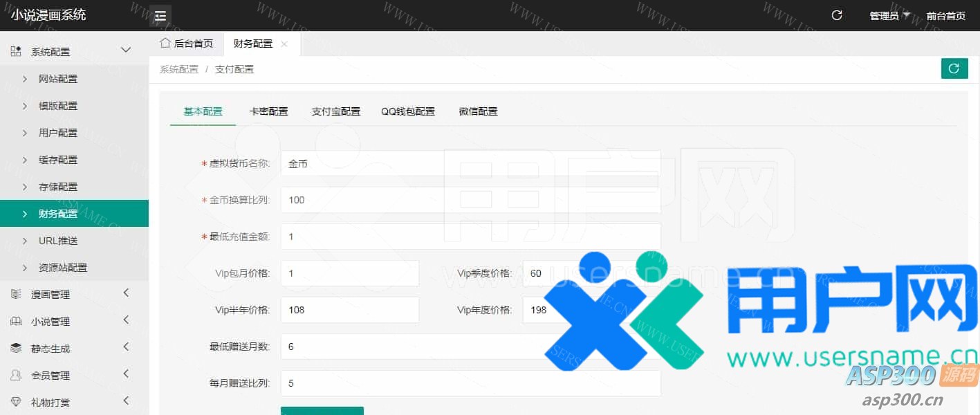Expand the 漫画管理 section arrow

tap(126, 294)
